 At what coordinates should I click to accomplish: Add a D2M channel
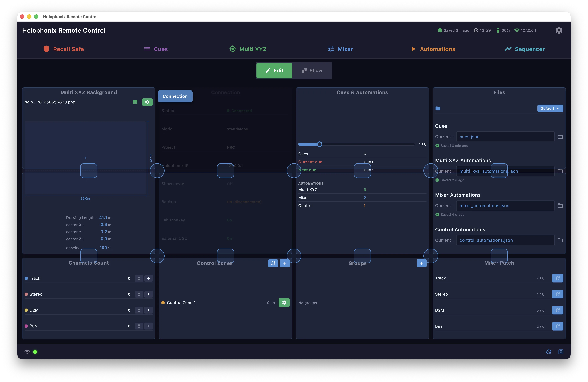pos(149,310)
